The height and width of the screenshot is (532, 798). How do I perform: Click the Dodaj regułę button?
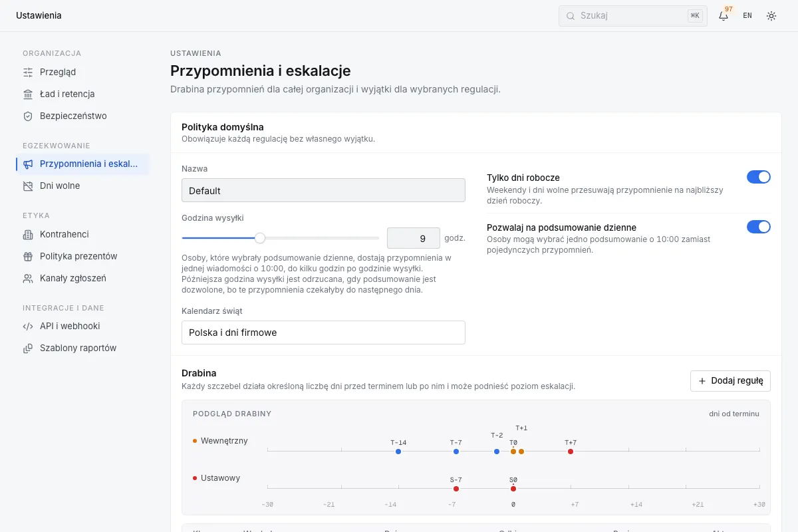tap(730, 381)
